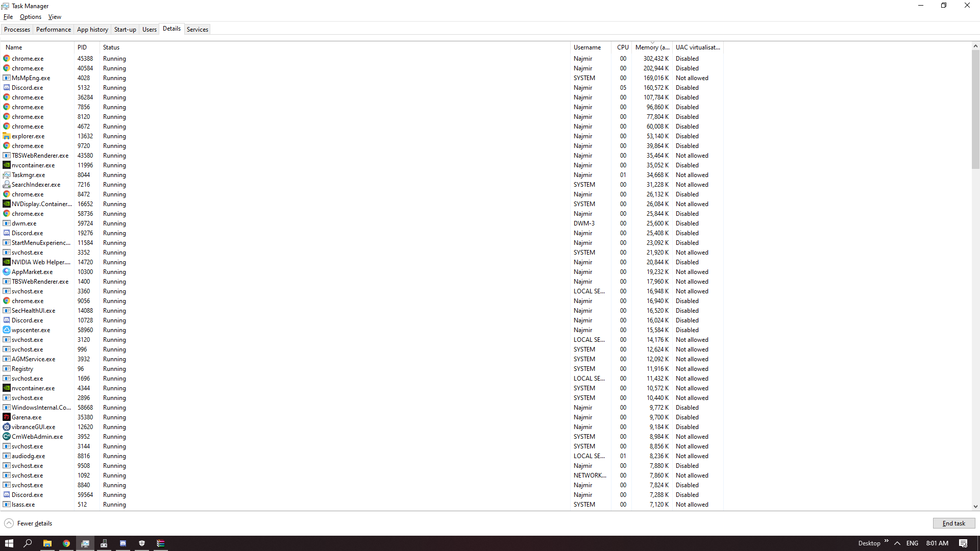Click the Taskmgr.exe process icon
The width and height of the screenshot is (980, 551).
click(x=6, y=174)
